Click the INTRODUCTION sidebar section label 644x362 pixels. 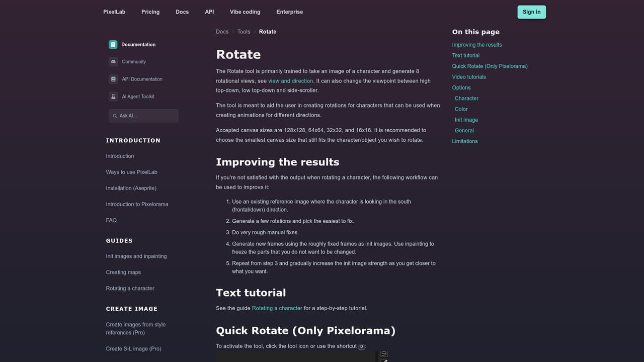133,141
